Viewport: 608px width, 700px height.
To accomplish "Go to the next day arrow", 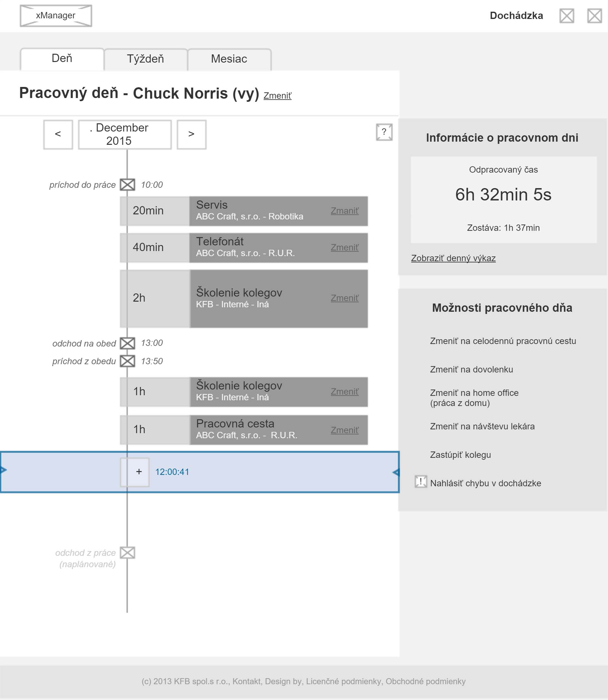I will point(191,134).
